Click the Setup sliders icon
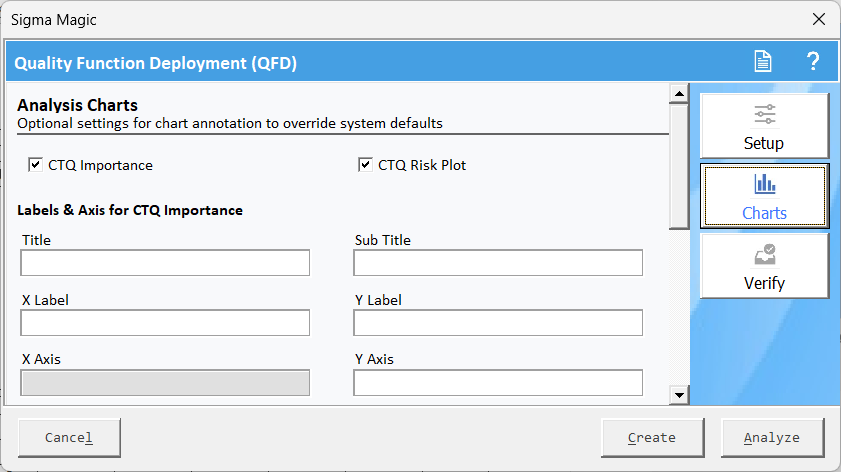Image resolution: width=841 pixels, height=472 pixels. click(x=764, y=113)
